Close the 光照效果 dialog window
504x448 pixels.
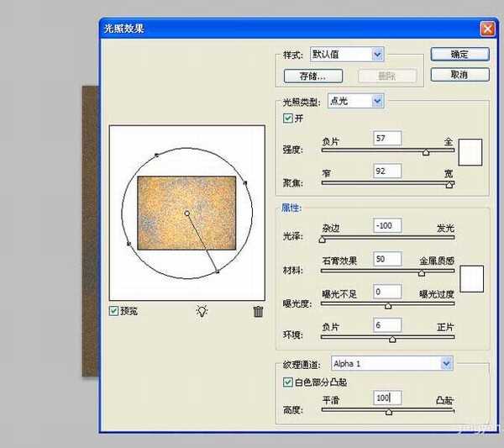(x=486, y=29)
